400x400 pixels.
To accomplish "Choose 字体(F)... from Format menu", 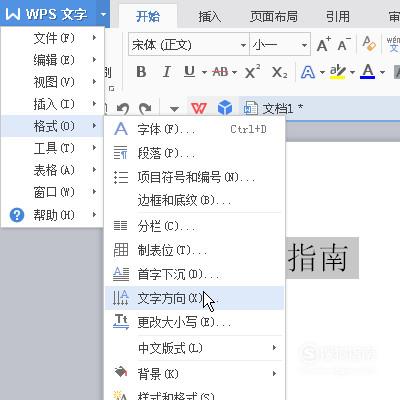I will coord(194,129).
